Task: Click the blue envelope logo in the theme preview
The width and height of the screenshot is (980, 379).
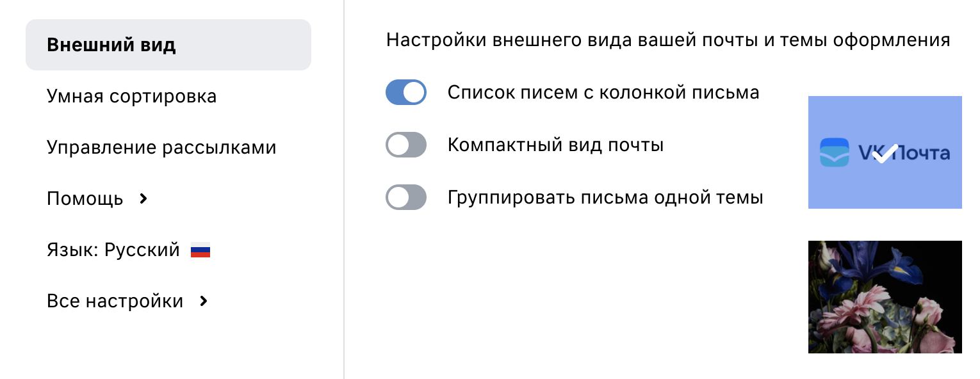Action: click(x=835, y=152)
